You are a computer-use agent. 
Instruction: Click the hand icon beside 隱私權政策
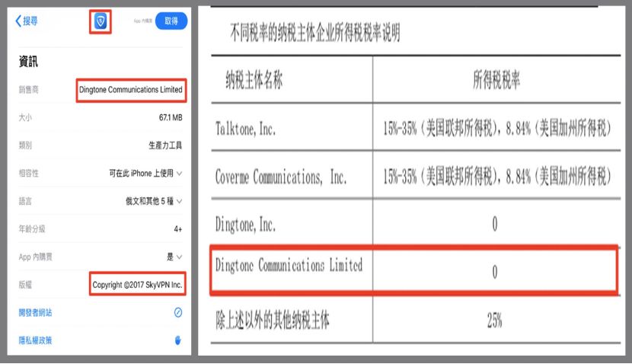pyautogui.click(x=178, y=340)
